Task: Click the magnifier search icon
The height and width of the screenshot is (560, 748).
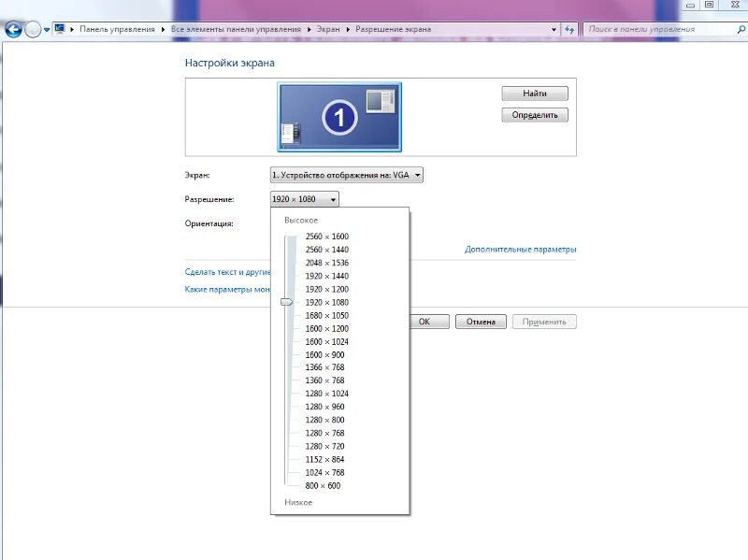Action: (741, 29)
